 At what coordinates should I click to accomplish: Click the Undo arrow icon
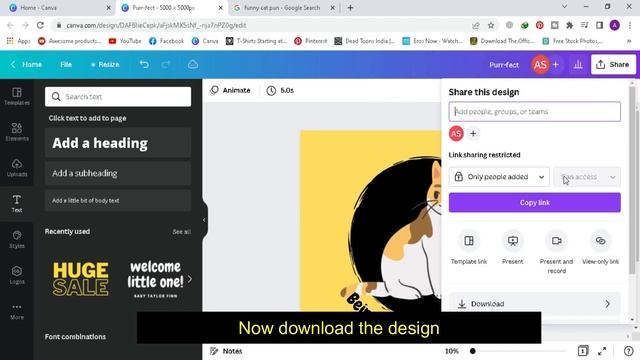pyautogui.click(x=144, y=64)
